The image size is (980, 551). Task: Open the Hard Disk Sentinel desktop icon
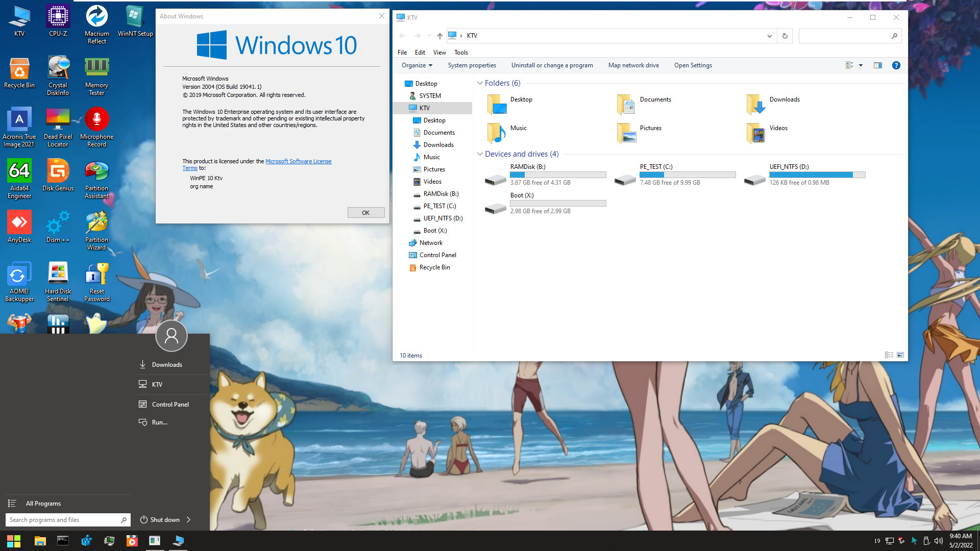click(58, 282)
